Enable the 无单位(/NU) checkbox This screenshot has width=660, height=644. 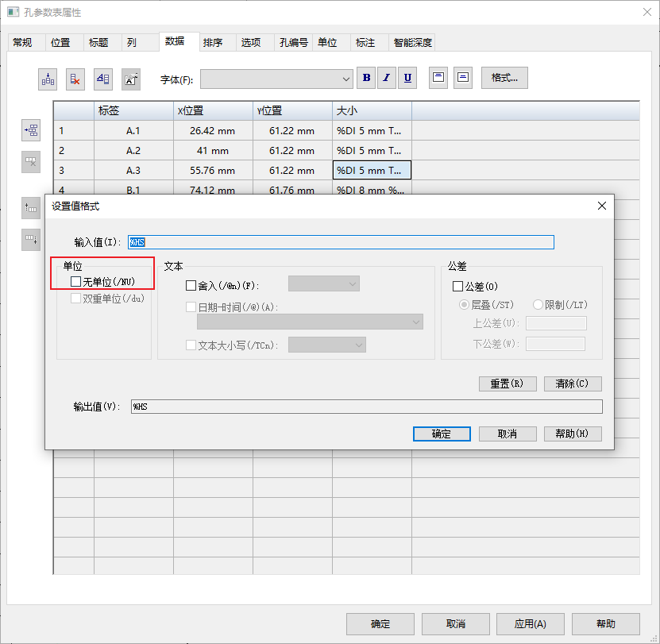75,282
